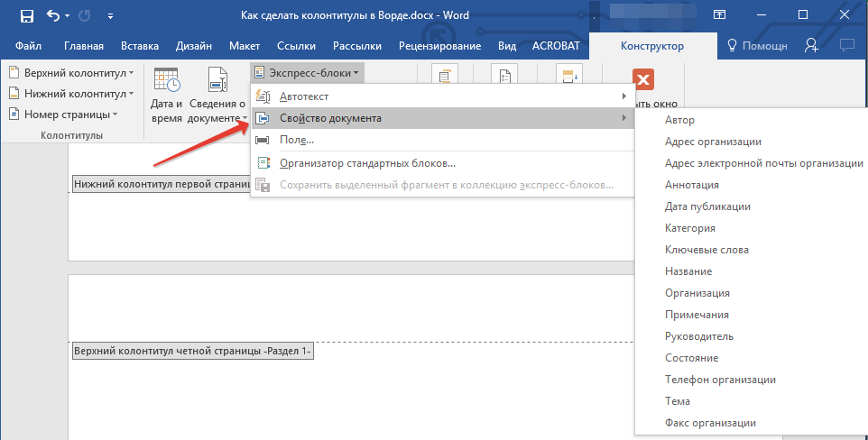Viewport: 868px width, 440px height.
Task: Choose Автор from the document property list
Action: [x=679, y=120]
